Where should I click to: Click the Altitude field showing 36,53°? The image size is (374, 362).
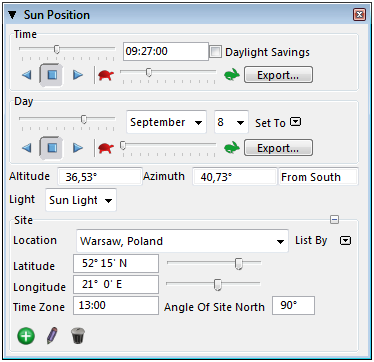pos(99,177)
